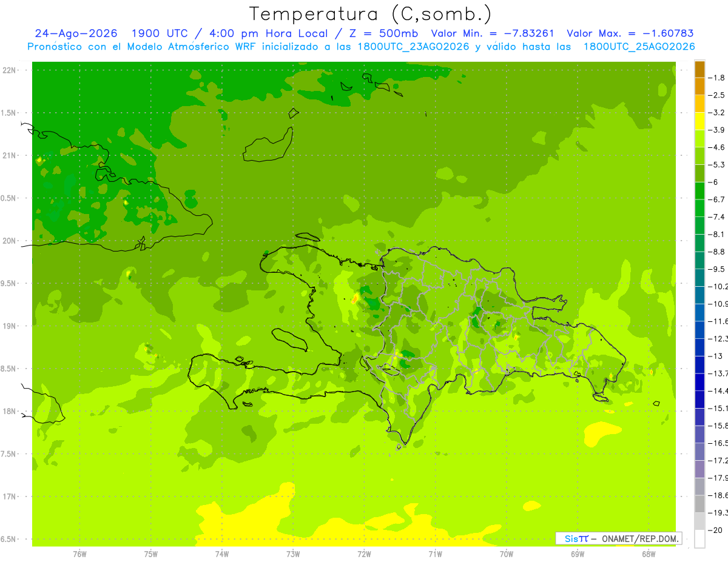Viewport: 728px width, 562px height.
Task: Pick the legend swatch between -7.4 and -8.1
Action: 699,226
